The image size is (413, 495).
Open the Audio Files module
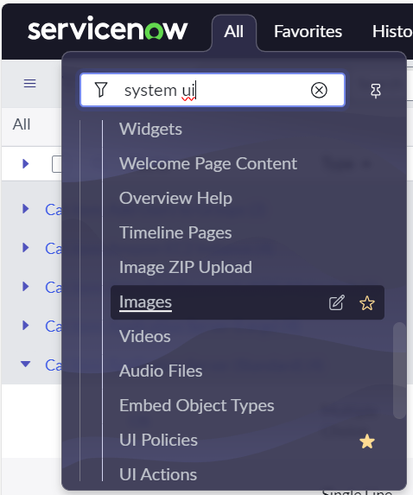point(161,371)
